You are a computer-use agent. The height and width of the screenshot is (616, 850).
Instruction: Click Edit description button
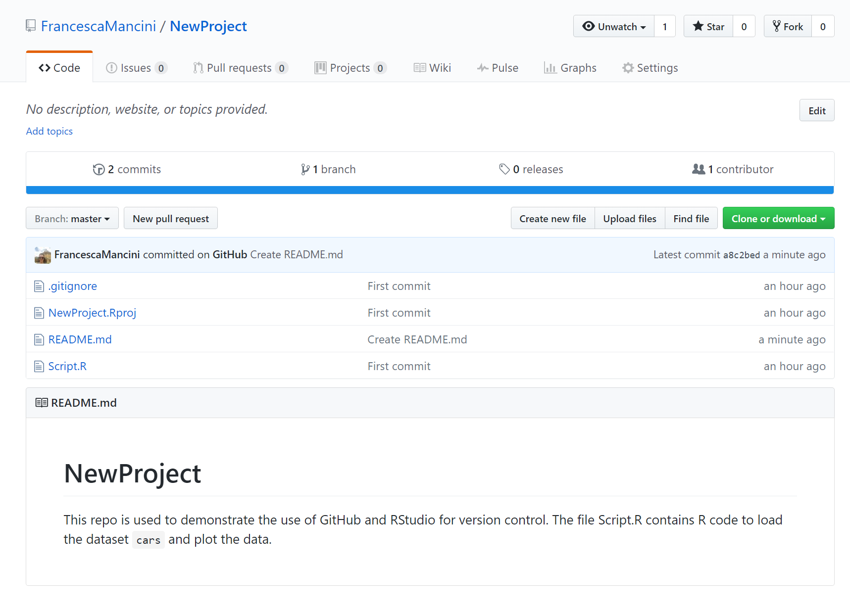click(817, 110)
